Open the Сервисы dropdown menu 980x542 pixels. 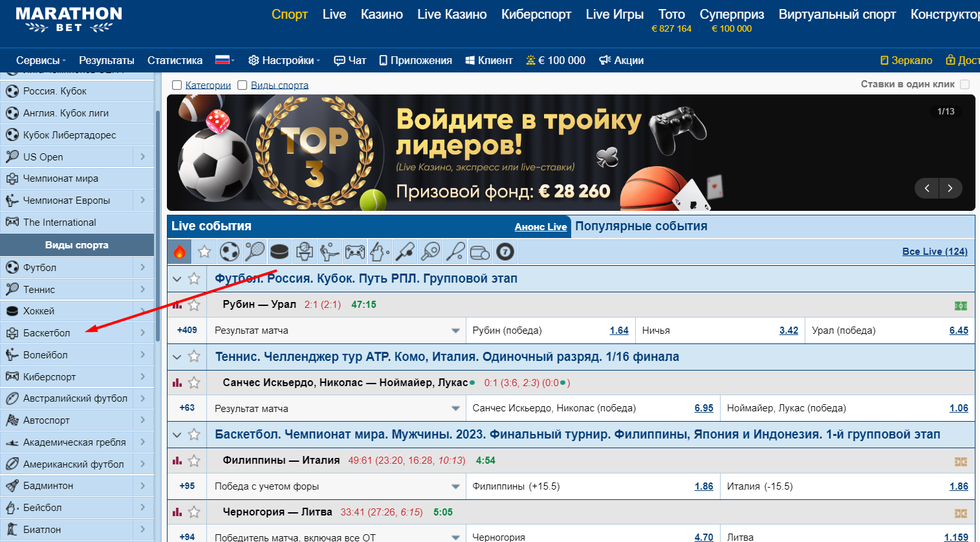(41, 60)
